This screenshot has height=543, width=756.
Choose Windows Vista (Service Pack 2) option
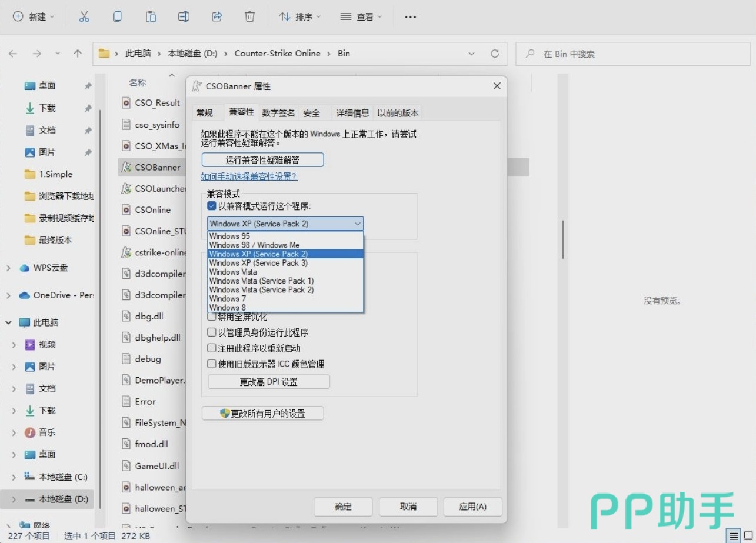coord(285,290)
